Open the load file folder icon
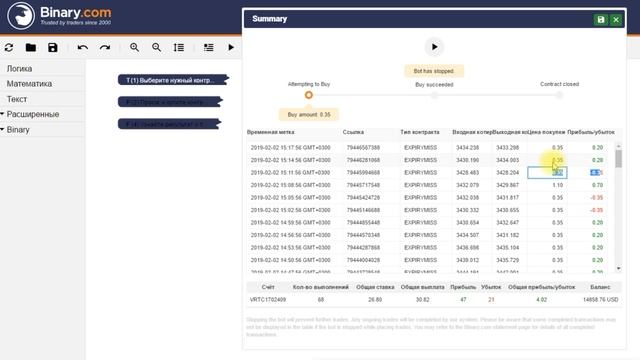Screen dimensions: 640x360 click(31, 47)
